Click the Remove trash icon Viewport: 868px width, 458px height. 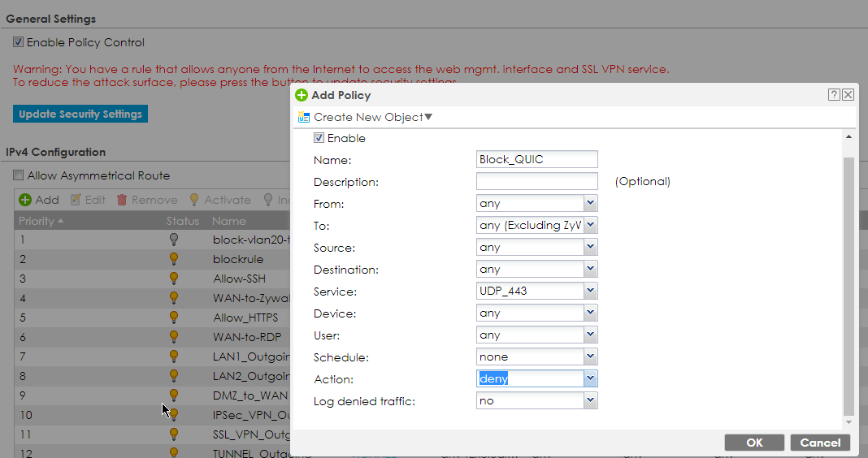pos(123,200)
